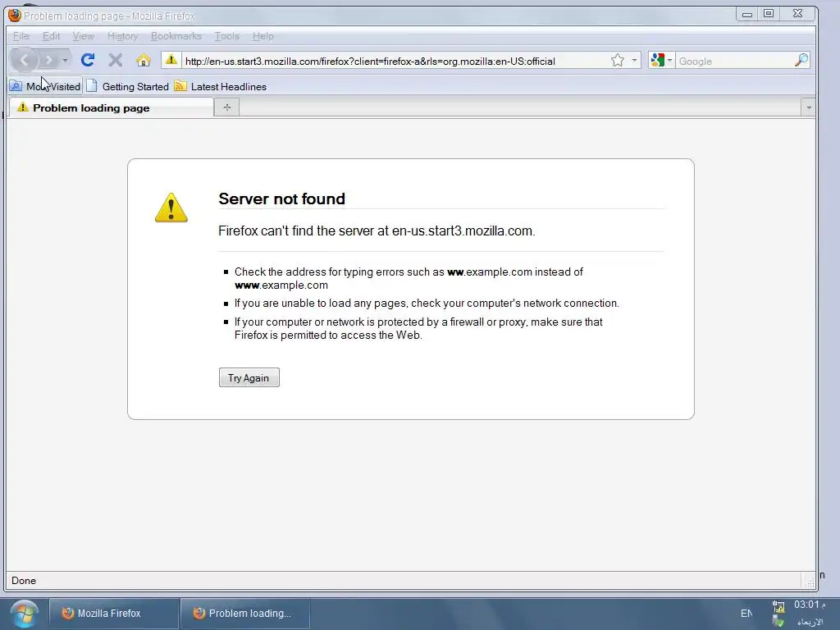Open the View menu
The height and width of the screenshot is (630, 840).
click(84, 36)
